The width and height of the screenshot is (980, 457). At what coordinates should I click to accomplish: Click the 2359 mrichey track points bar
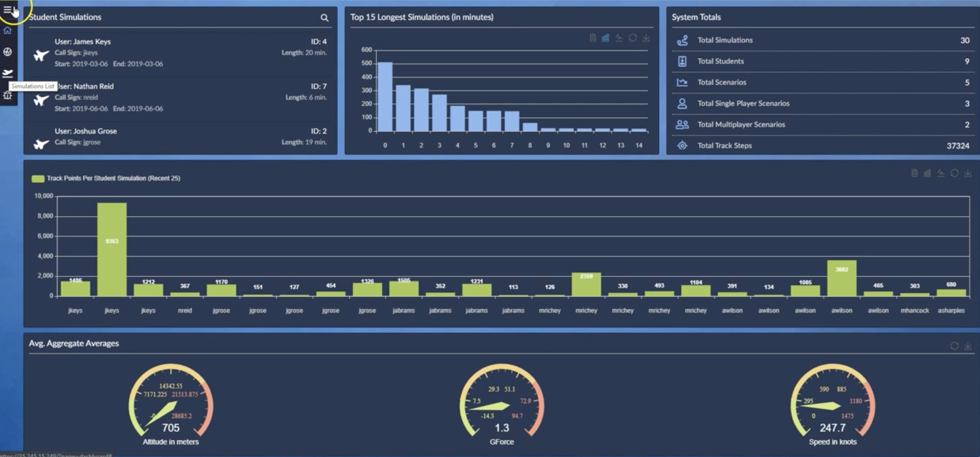586,284
